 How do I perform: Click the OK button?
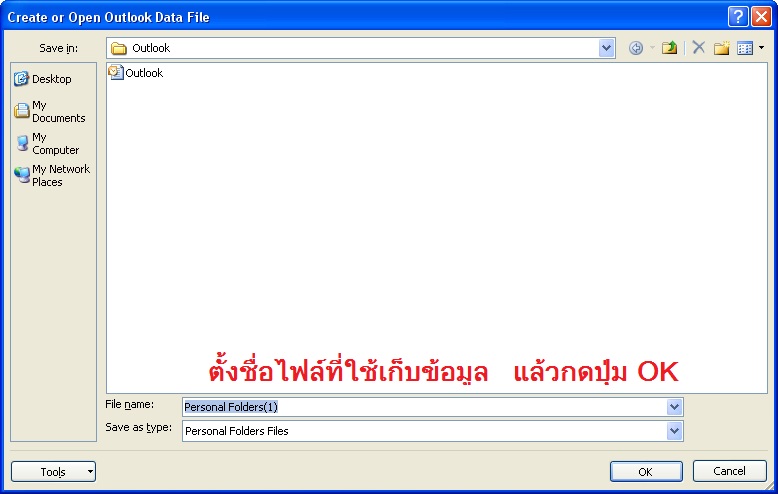pos(646,472)
